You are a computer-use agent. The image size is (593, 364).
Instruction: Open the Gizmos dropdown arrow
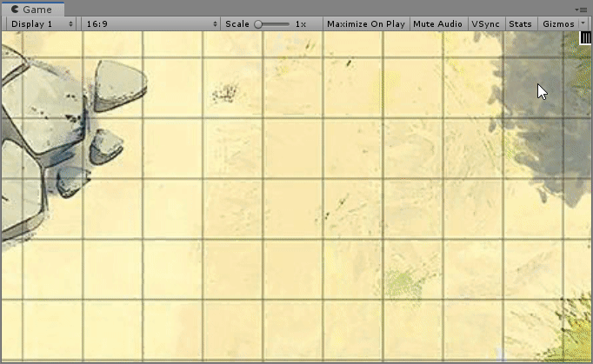point(583,23)
